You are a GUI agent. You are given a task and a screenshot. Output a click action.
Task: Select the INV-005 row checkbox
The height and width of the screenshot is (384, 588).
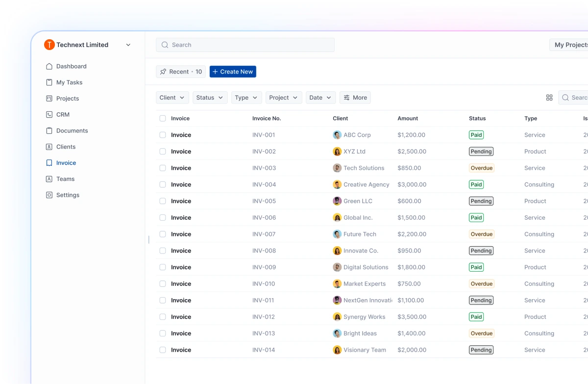pyautogui.click(x=163, y=201)
